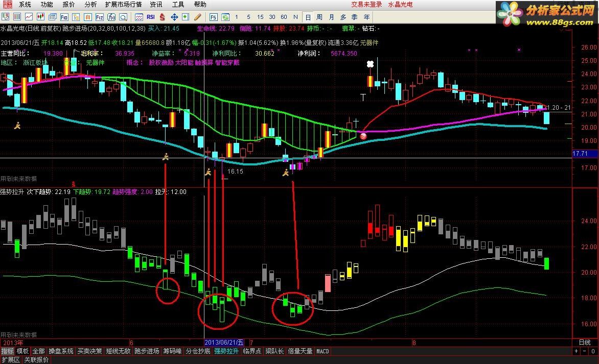Open the 分析 menu
The width and height of the screenshot is (599, 364).
(90, 5)
